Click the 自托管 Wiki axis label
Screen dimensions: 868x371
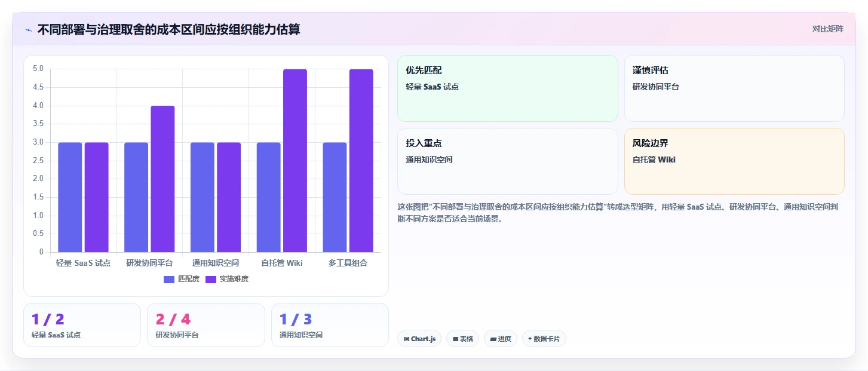point(282,263)
